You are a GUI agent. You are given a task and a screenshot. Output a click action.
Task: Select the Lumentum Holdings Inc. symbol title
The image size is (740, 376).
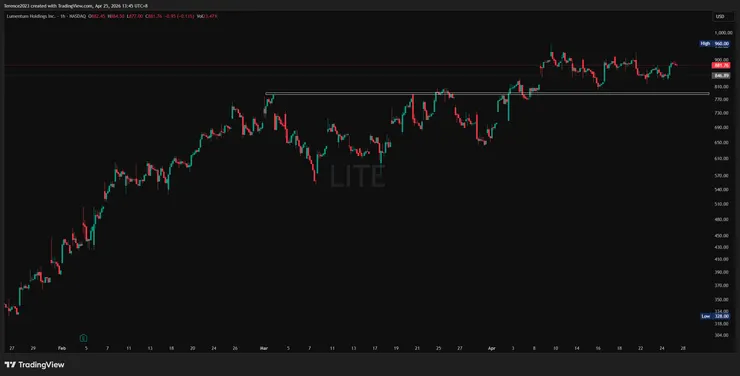(31, 16)
